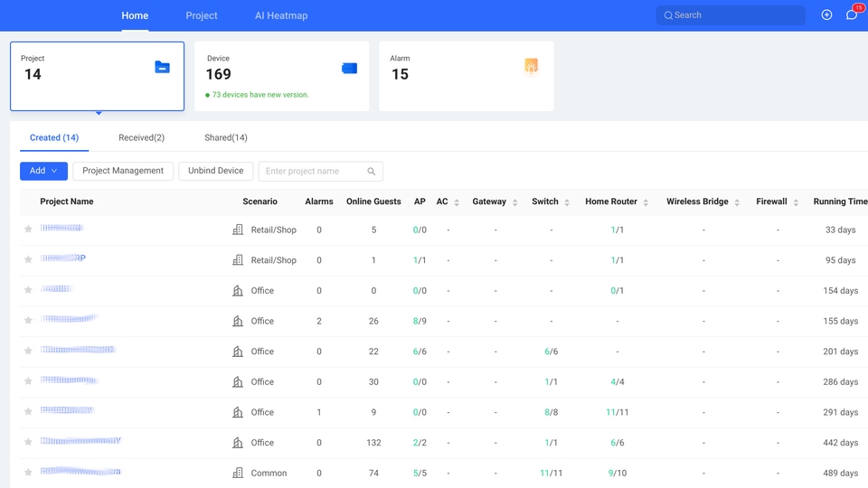Open the Add dropdown button

[x=43, y=171]
